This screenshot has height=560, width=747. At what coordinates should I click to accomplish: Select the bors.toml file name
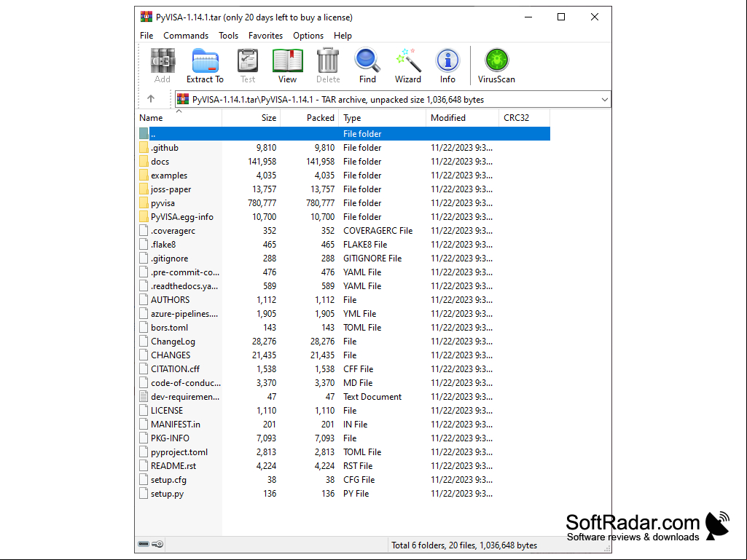tap(170, 327)
